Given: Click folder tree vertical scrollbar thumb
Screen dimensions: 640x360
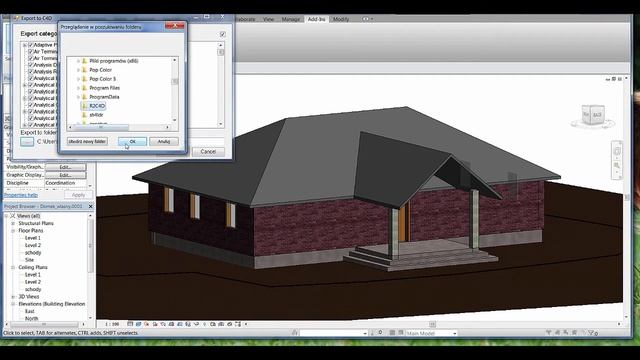Looking at the screenshot, I should [x=175, y=82].
